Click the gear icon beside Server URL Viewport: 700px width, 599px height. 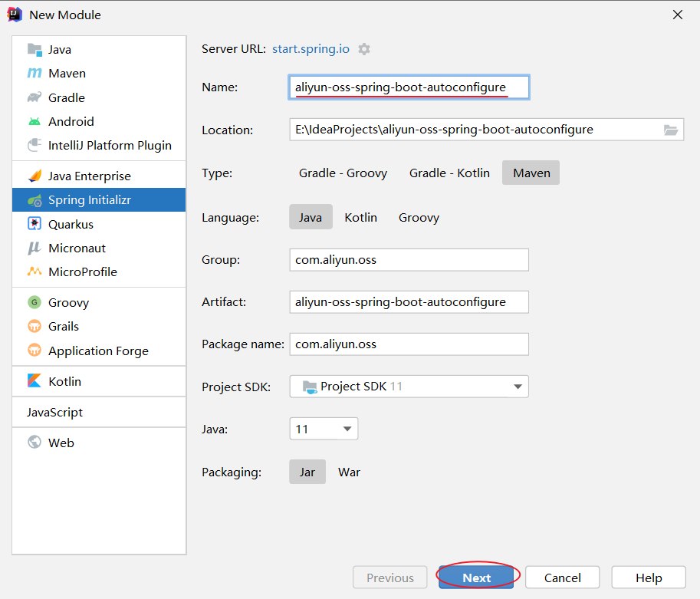click(364, 49)
